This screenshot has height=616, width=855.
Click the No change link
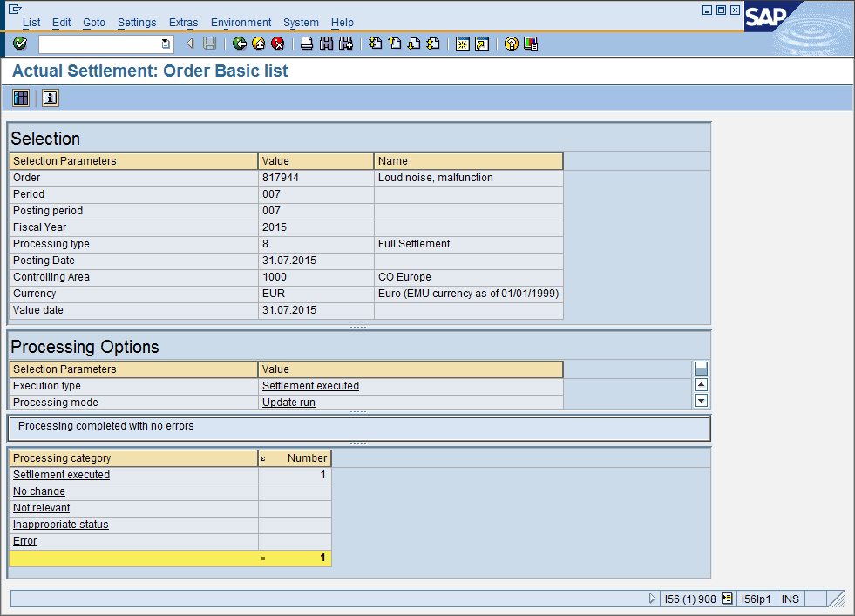(38, 491)
